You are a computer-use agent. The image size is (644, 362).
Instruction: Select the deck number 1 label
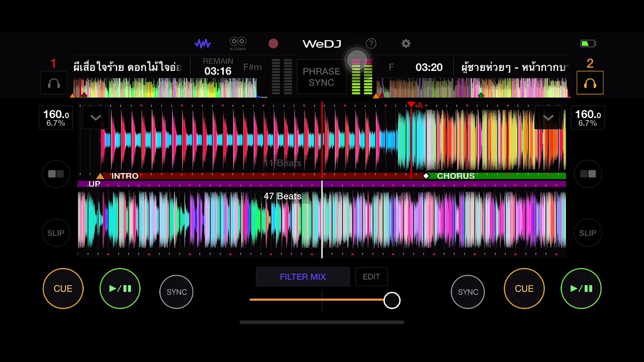click(x=53, y=63)
